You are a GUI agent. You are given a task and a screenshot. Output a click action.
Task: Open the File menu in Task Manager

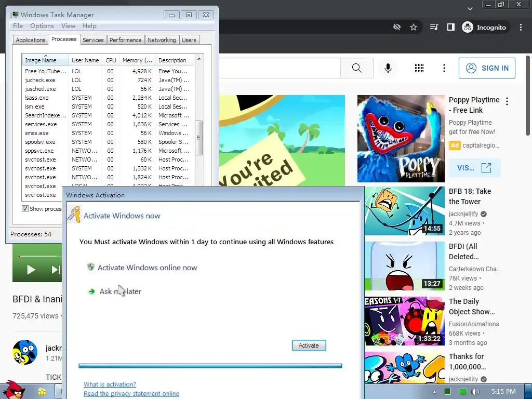(x=18, y=26)
